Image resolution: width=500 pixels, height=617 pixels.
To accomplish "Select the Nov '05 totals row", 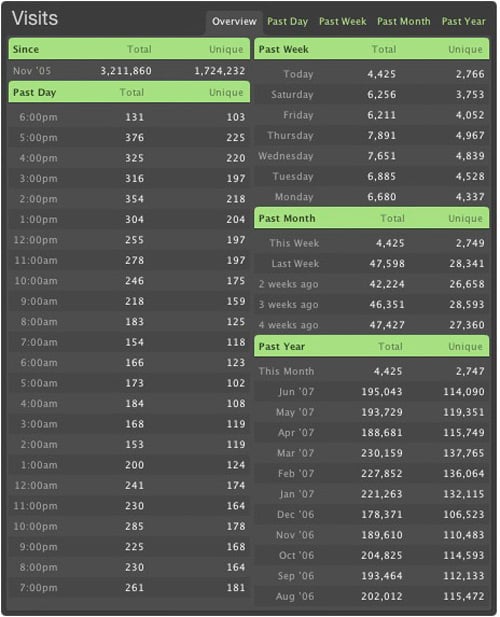I will click(x=129, y=71).
